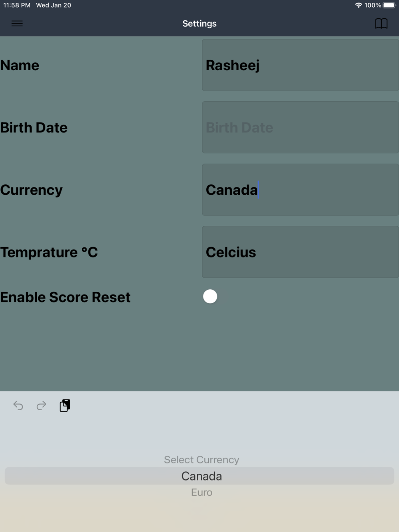399x532 pixels.
Task: Select Canada in the currency picker
Action: click(x=199, y=476)
